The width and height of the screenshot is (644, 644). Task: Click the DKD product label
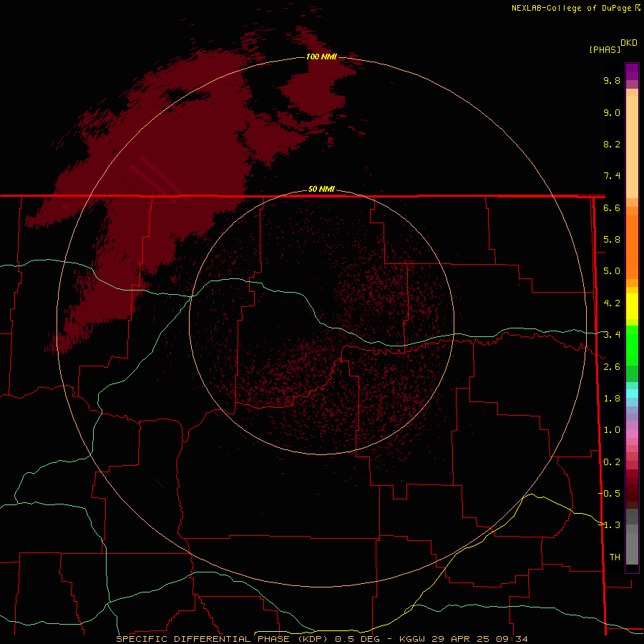[x=629, y=43]
